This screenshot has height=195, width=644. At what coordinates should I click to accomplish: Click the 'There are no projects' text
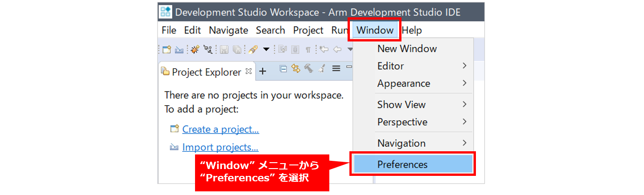pyautogui.click(x=254, y=95)
